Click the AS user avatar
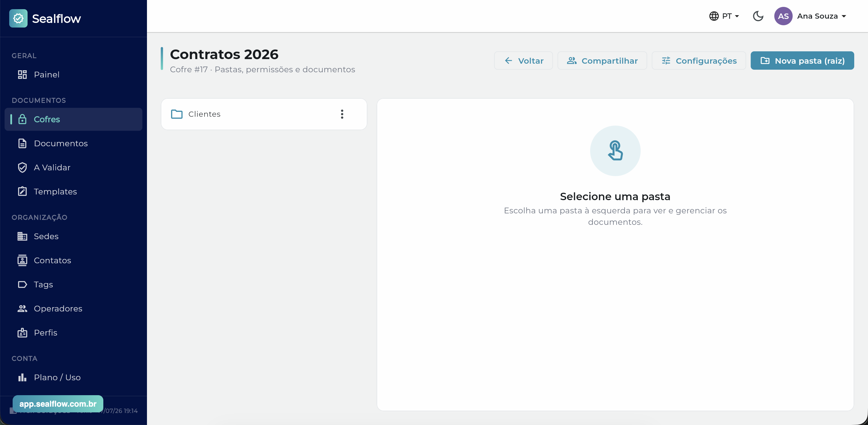The height and width of the screenshot is (425, 868). (x=783, y=16)
